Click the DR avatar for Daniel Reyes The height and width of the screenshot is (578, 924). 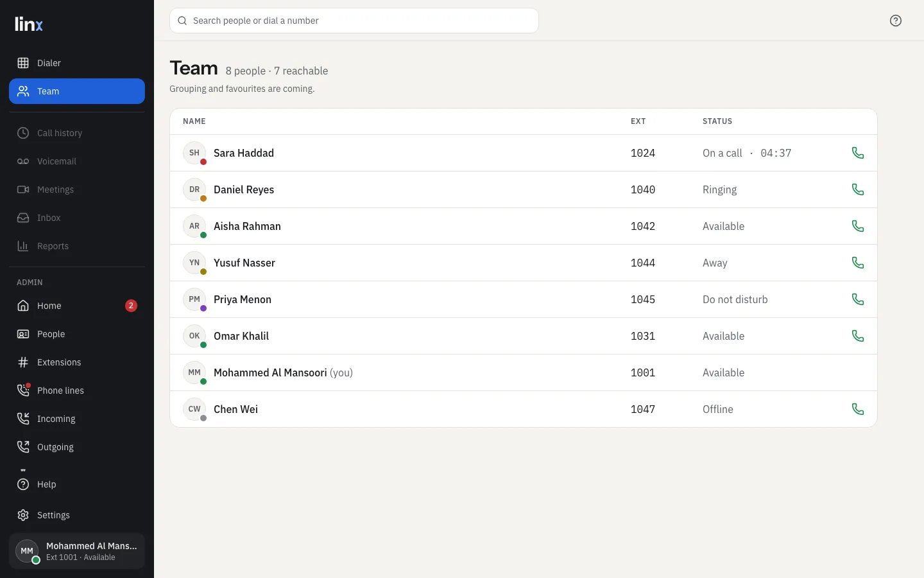(x=194, y=189)
